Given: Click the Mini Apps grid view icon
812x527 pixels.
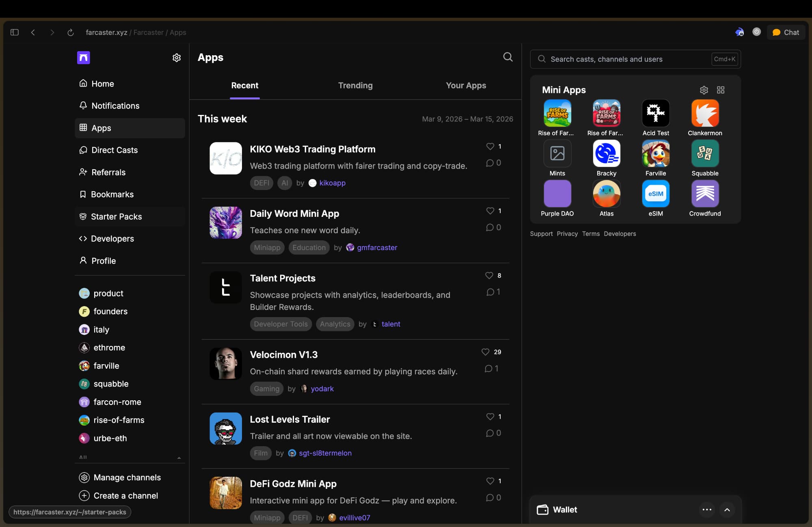Looking at the screenshot, I should pos(721,90).
